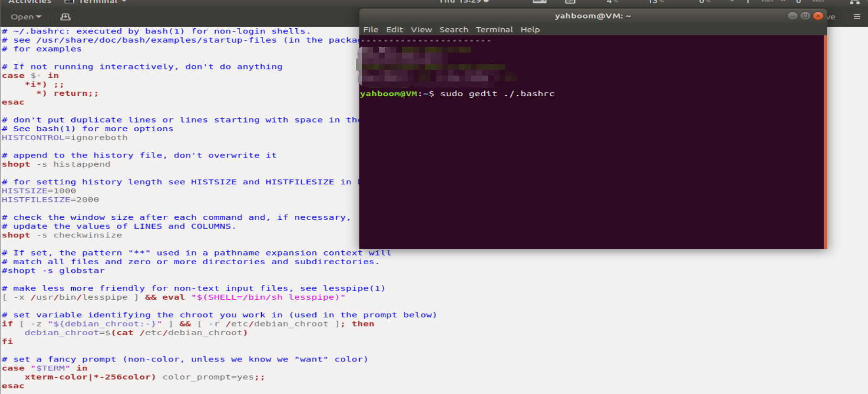Maximize the yahboom@VM terminal window

[x=805, y=16]
